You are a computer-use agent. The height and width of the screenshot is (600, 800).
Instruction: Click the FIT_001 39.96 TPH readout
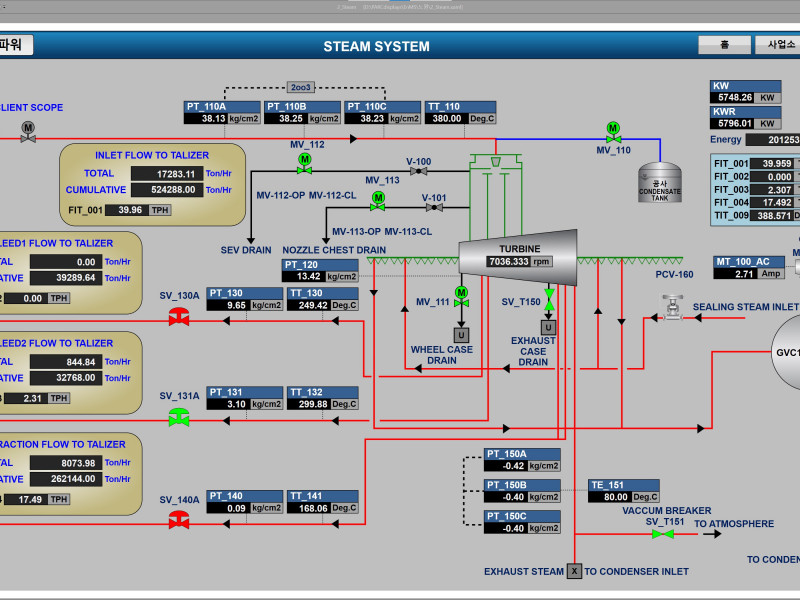pyautogui.click(x=138, y=210)
